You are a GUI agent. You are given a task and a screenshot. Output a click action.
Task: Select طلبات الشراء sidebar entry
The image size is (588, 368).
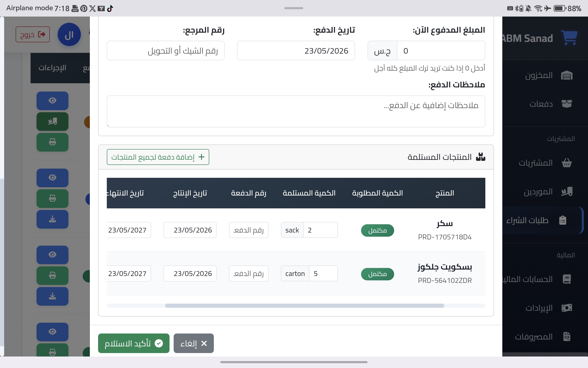[x=543, y=220]
